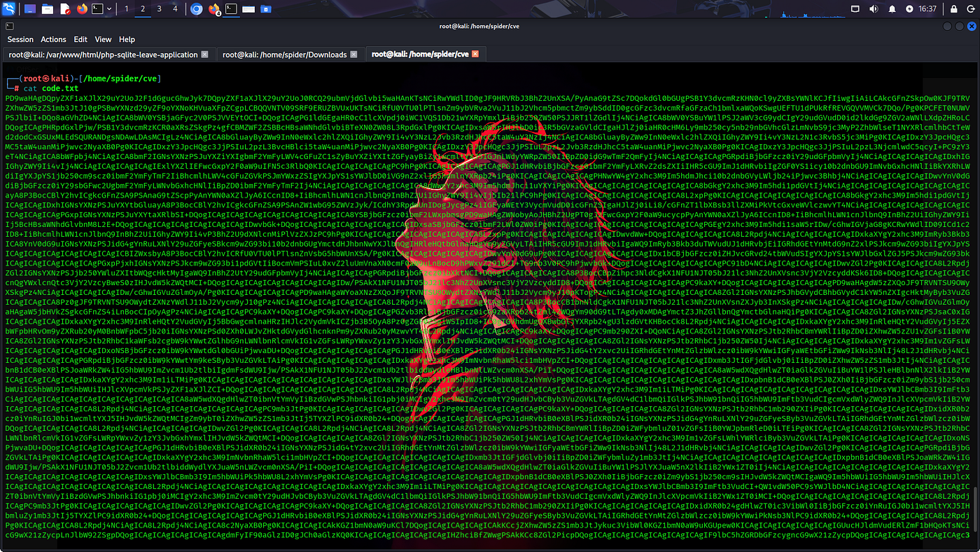This screenshot has width=980, height=552.
Task: Switch to the Chromium taskbar window
Action: 197,9
